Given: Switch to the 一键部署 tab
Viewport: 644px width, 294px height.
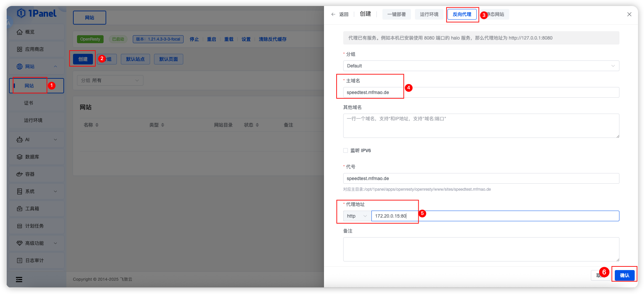Looking at the screenshot, I should [396, 14].
